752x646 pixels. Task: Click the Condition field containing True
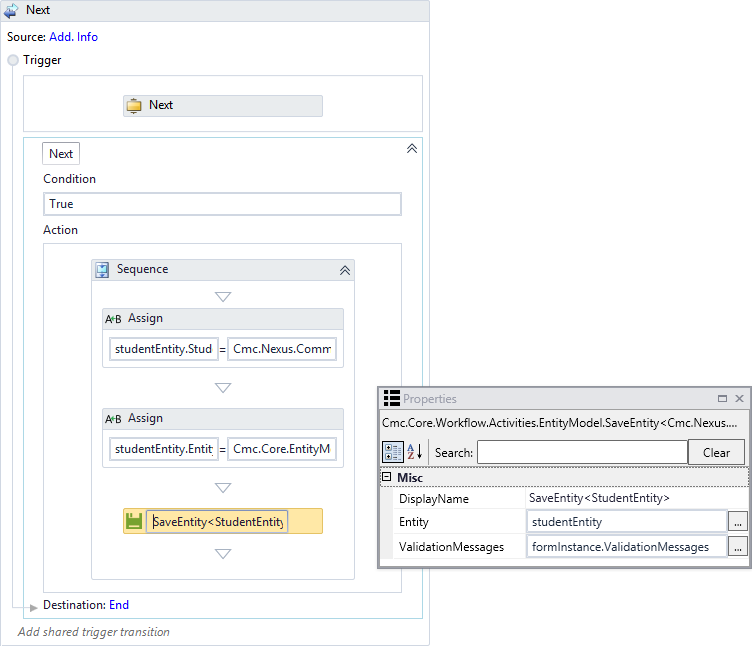coord(222,204)
